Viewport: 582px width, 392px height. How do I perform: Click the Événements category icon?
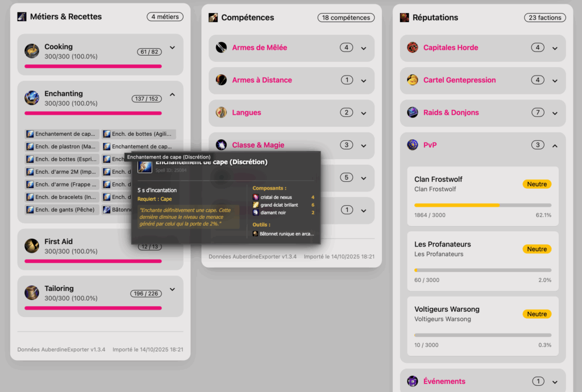click(413, 381)
